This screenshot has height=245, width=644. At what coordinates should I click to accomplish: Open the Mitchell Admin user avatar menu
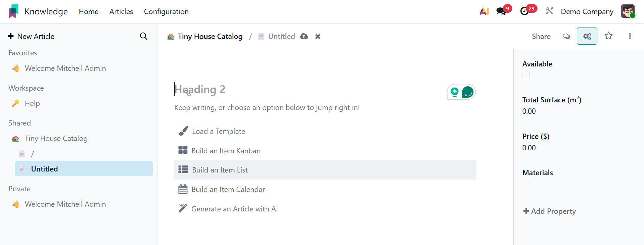628,11
